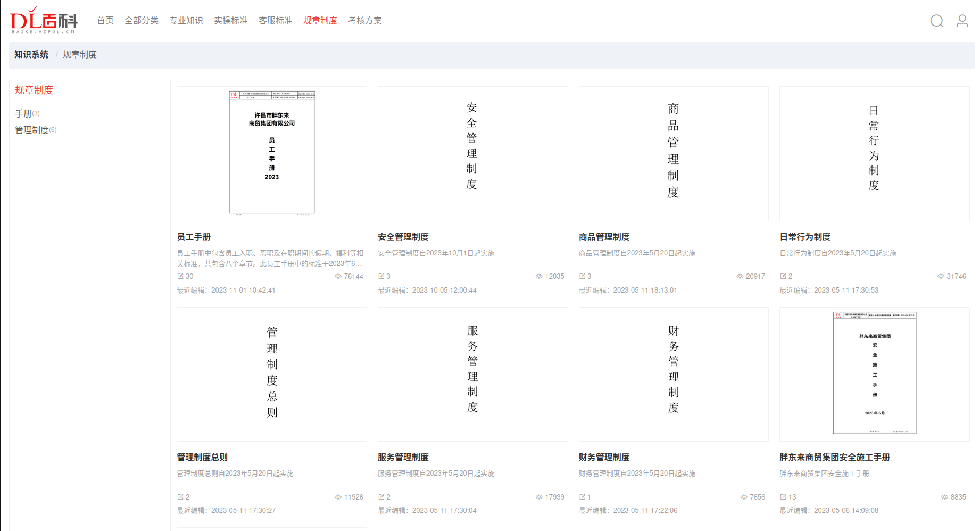Click edit count icon on 财务管理制度 card
This screenshot has height=531, width=980.
pyautogui.click(x=582, y=497)
